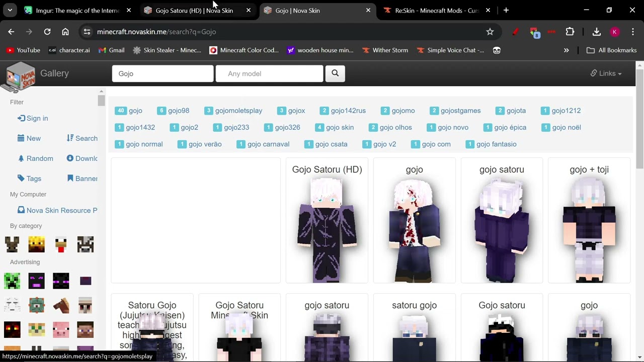The width and height of the screenshot is (644, 362).
Task: Reload the page in the browser toolbar
Action: pyautogui.click(x=47, y=32)
